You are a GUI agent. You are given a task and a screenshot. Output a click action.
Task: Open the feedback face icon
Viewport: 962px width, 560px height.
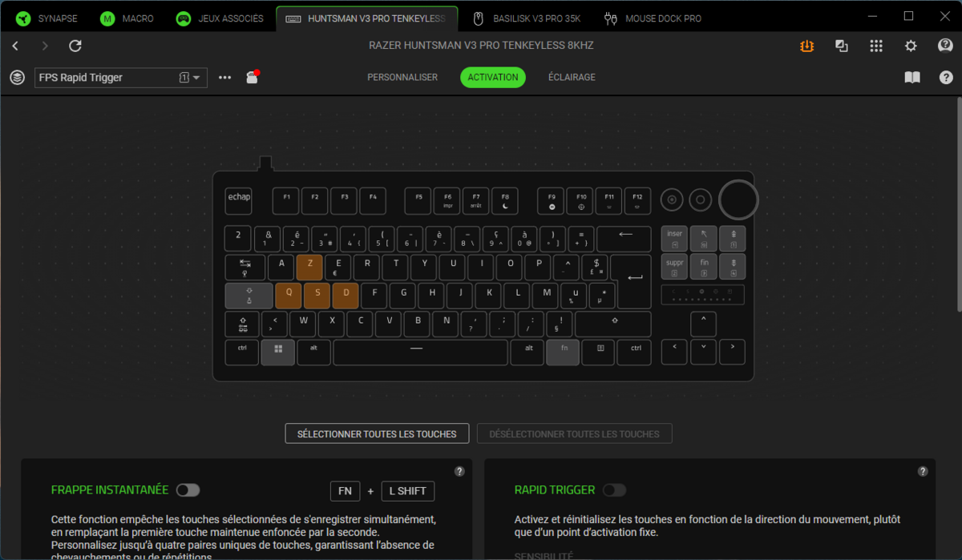point(945,46)
